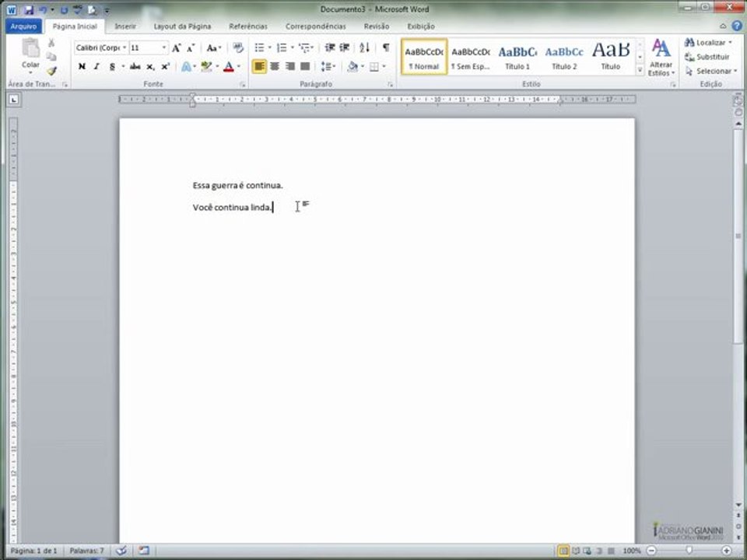Toggle superscript formatting
747x560 pixels.
click(x=165, y=66)
